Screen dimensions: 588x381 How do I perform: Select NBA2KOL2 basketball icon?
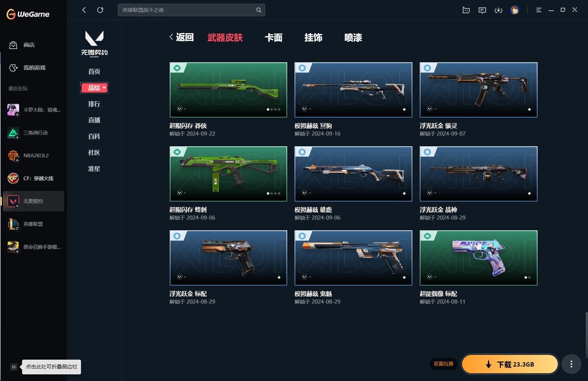[13, 155]
